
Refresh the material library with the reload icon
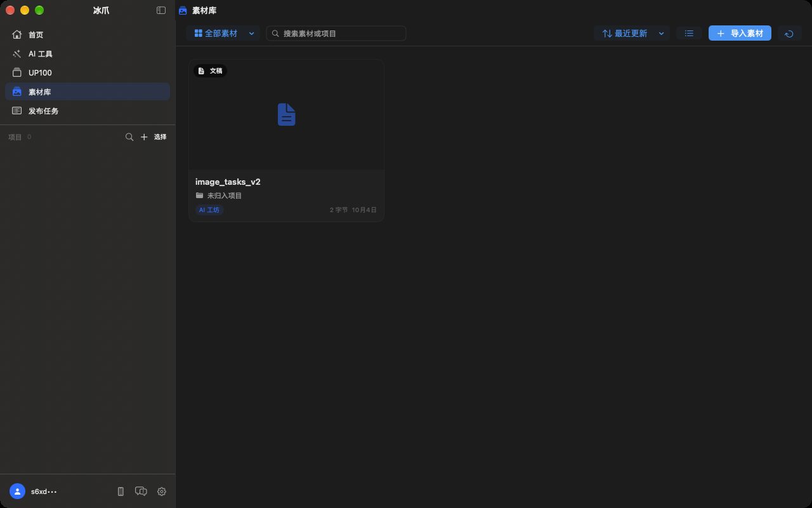tap(789, 34)
